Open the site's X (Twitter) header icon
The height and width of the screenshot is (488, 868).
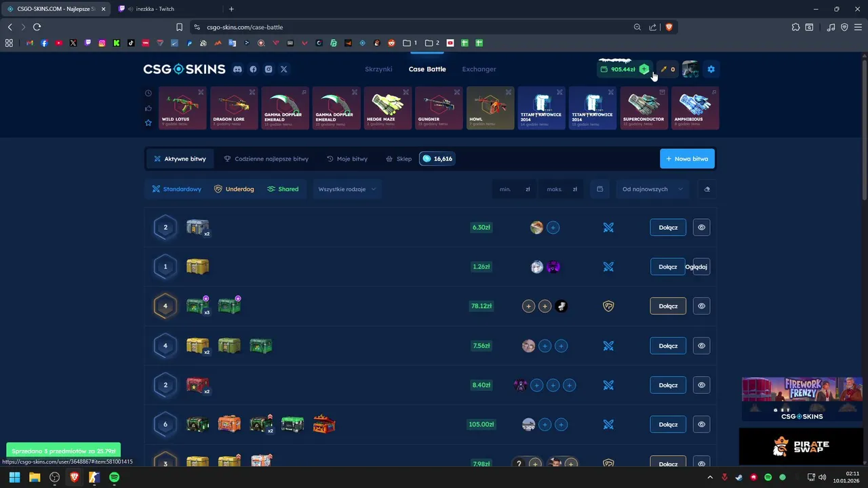tap(284, 69)
